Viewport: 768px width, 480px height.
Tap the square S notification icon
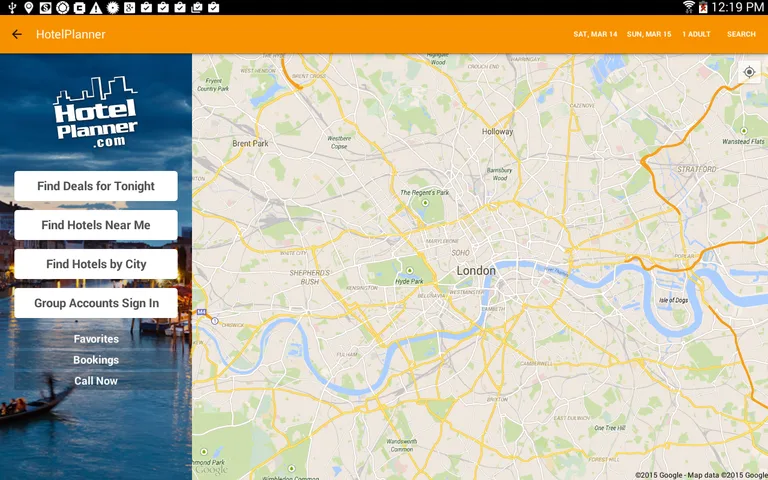[45, 7]
